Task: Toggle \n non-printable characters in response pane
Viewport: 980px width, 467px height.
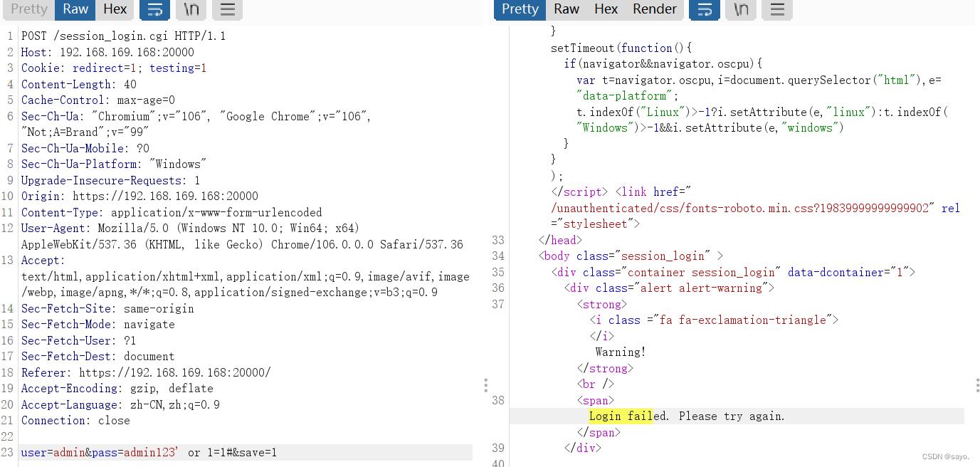Action: pos(741,9)
